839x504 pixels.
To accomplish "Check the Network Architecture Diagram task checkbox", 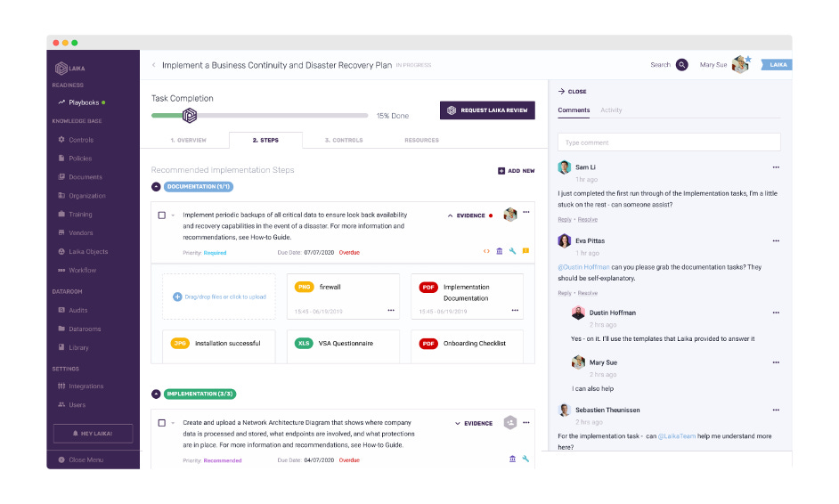I will pyautogui.click(x=161, y=423).
